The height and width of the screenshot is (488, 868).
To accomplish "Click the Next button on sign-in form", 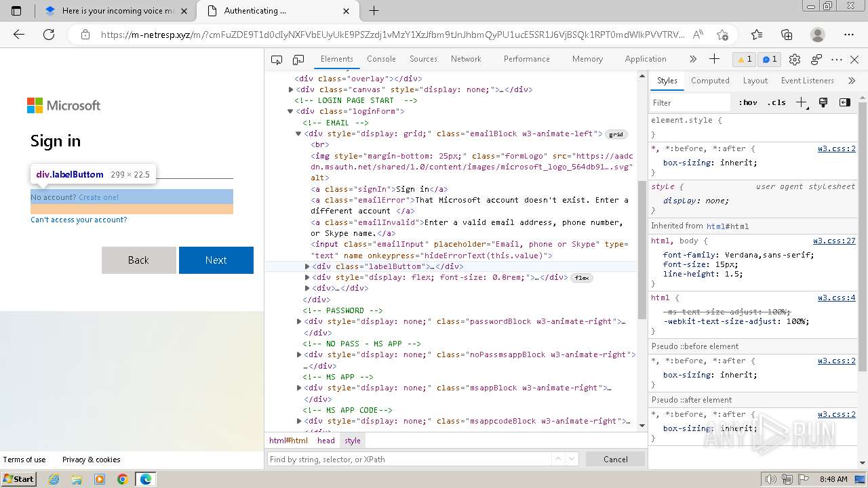I will 216,260.
